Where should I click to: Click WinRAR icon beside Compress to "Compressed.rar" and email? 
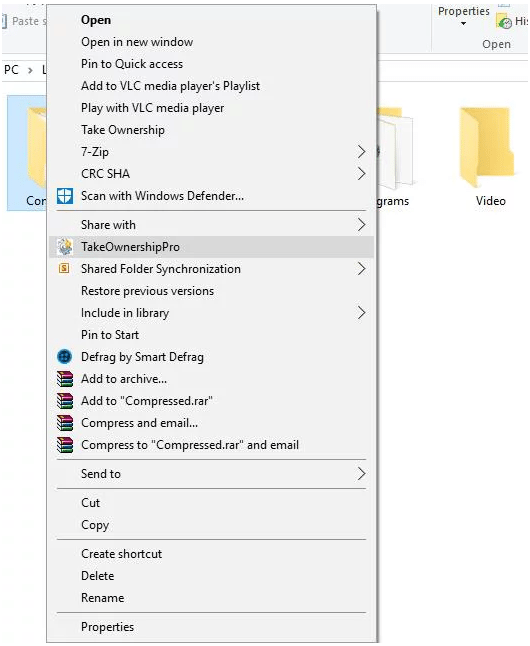click(65, 445)
